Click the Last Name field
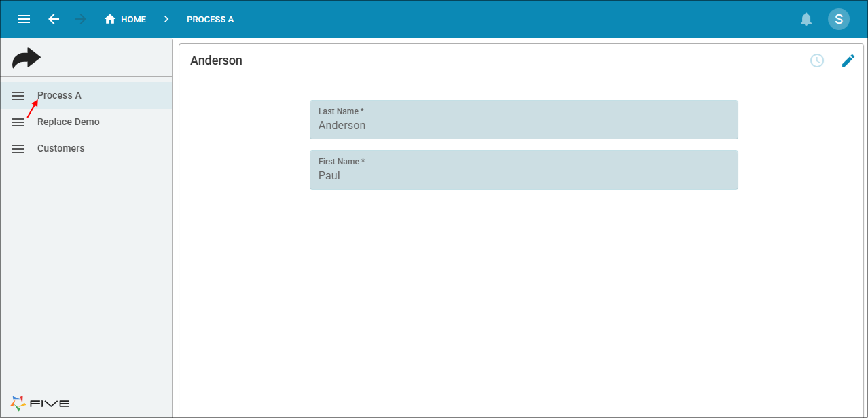 [x=524, y=120]
